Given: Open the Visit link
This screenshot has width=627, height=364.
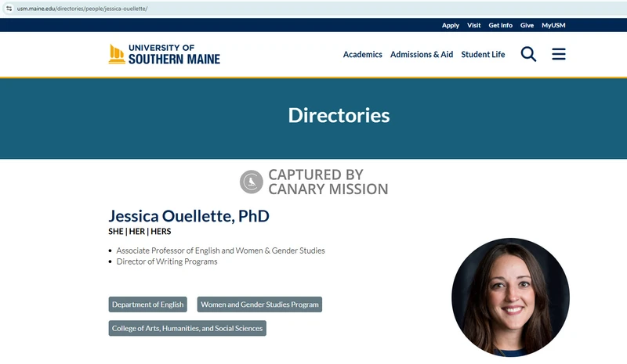Looking at the screenshot, I should click(x=474, y=25).
